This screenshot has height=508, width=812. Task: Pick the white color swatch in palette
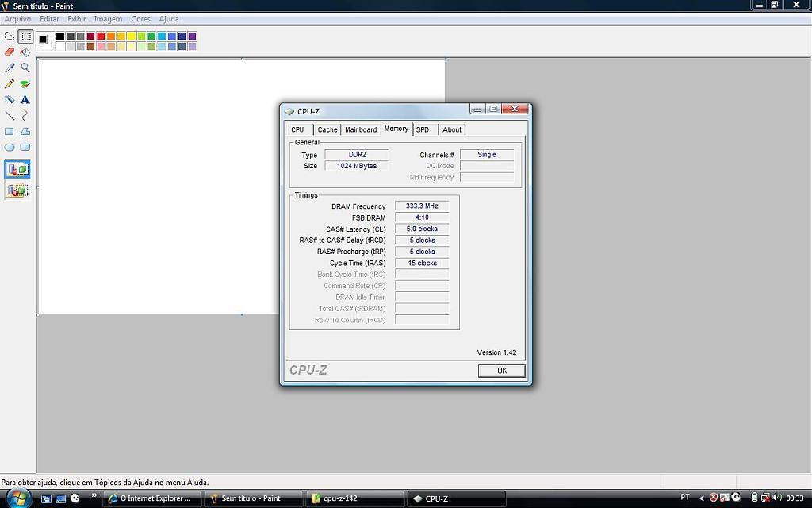click(x=60, y=46)
